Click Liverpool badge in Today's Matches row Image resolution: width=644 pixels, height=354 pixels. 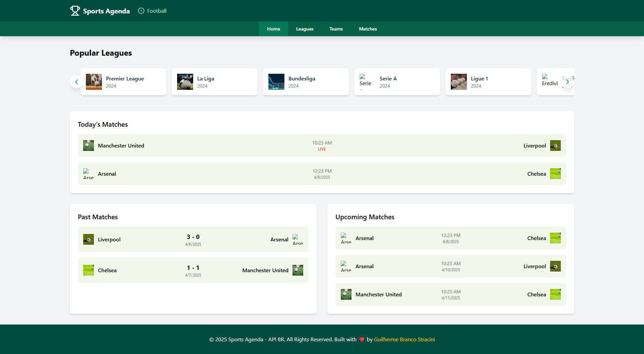click(x=556, y=145)
